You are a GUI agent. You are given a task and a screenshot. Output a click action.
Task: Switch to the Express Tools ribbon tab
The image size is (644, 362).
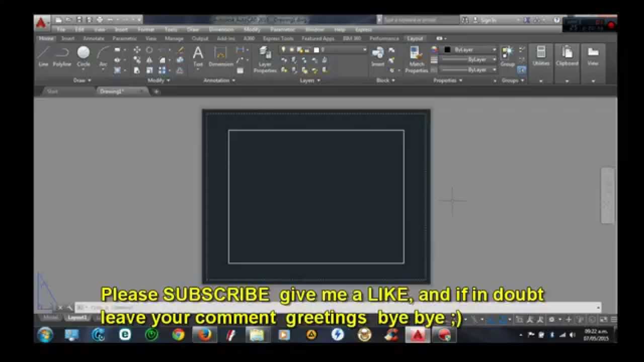pyautogui.click(x=278, y=39)
